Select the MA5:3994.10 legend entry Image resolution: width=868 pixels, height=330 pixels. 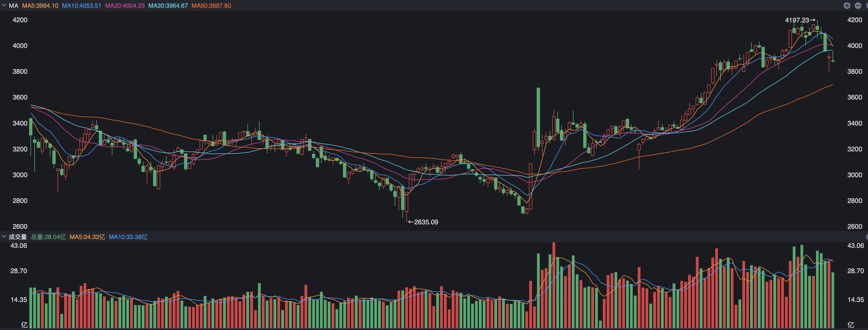pos(40,6)
